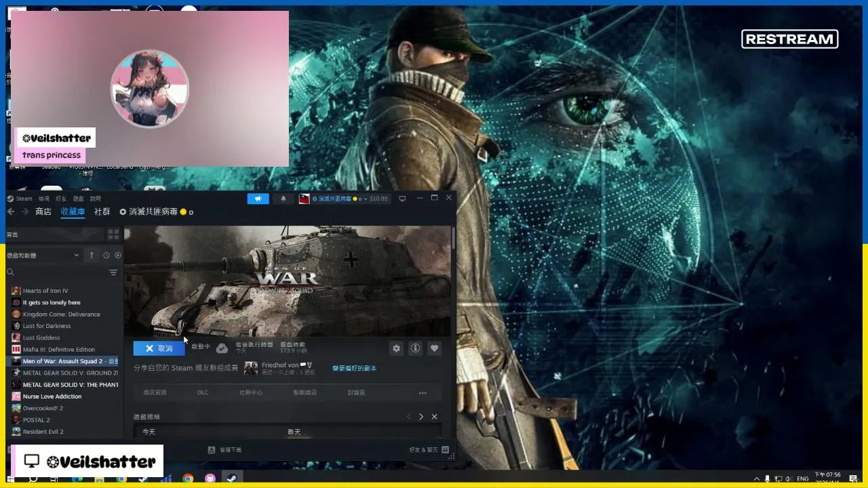Open Steam menu in menu bar
This screenshot has width=868, height=488.
tap(24, 199)
